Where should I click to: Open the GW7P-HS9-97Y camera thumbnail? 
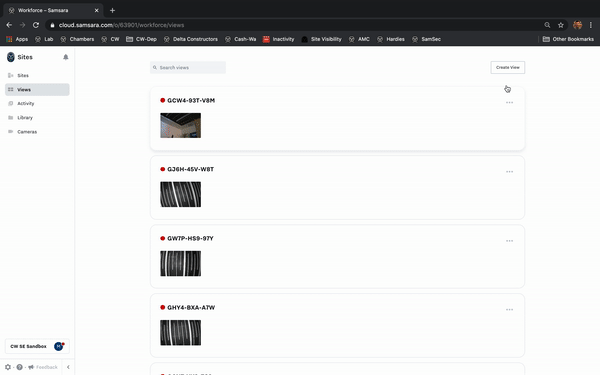click(181, 264)
